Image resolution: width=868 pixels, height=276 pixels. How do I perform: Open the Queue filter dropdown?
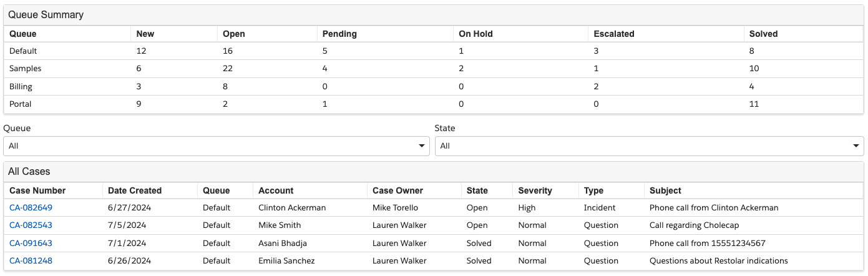coord(216,146)
